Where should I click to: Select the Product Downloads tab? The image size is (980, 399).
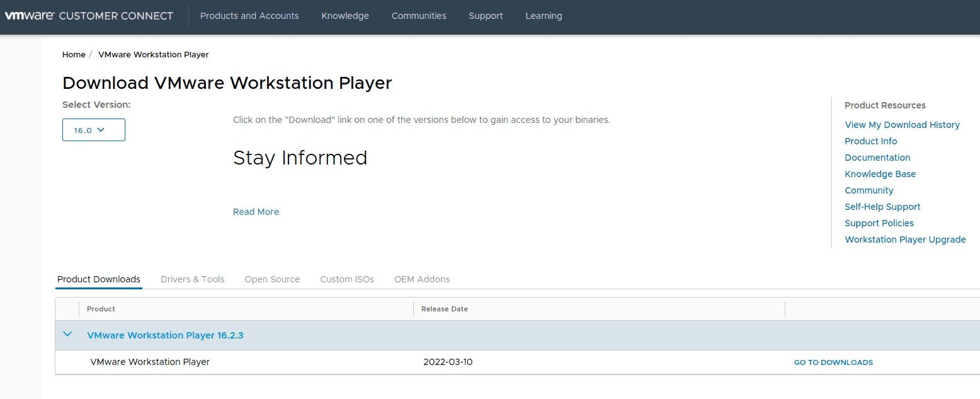(99, 279)
